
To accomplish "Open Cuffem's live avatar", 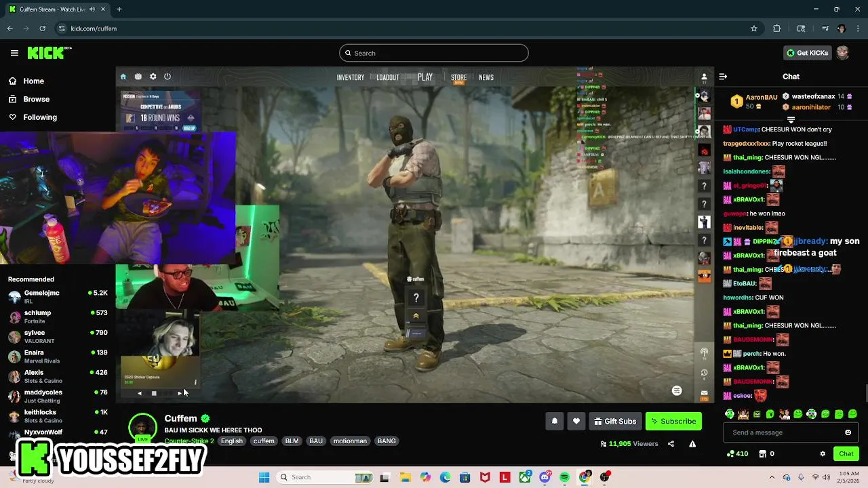I will pyautogui.click(x=142, y=428).
